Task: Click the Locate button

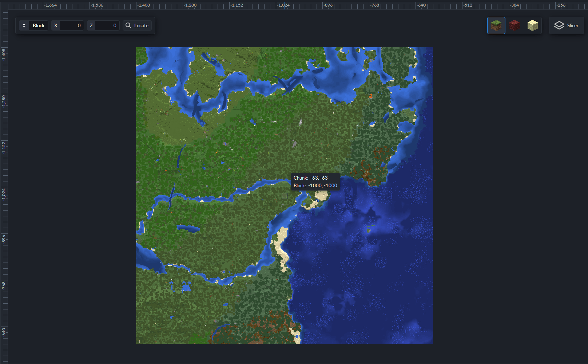Action: pos(137,25)
